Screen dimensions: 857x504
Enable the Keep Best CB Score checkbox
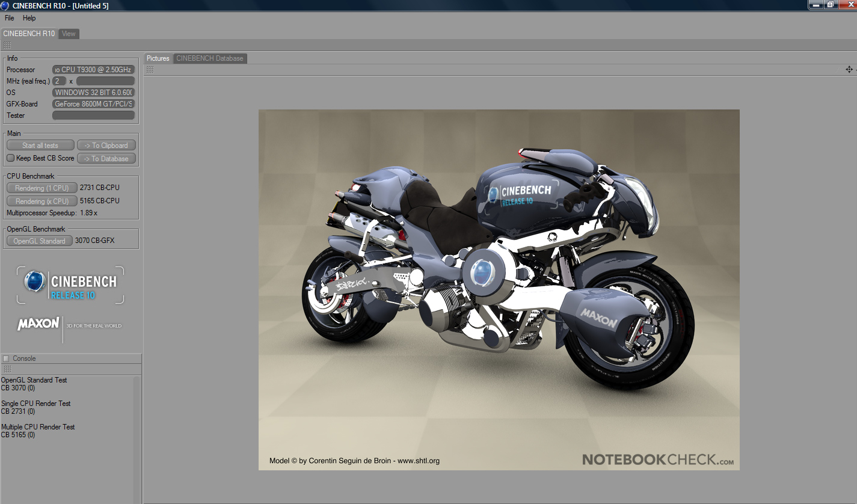click(x=10, y=158)
